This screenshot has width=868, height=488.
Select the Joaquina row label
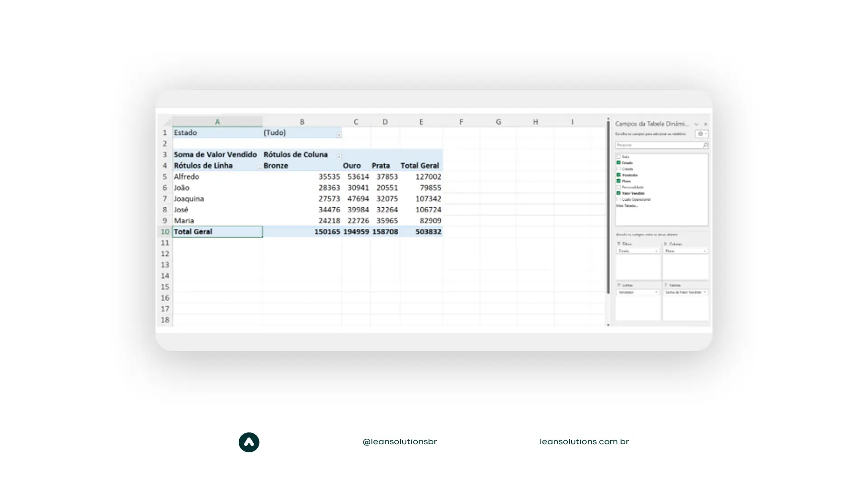pyautogui.click(x=189, y=199)
